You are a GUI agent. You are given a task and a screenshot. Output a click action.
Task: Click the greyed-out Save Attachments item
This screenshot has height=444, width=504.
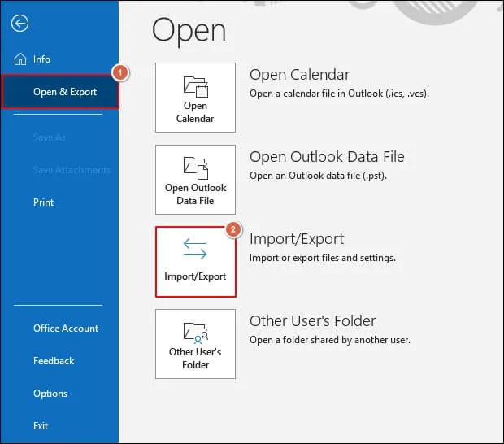[x=72, y=170]
